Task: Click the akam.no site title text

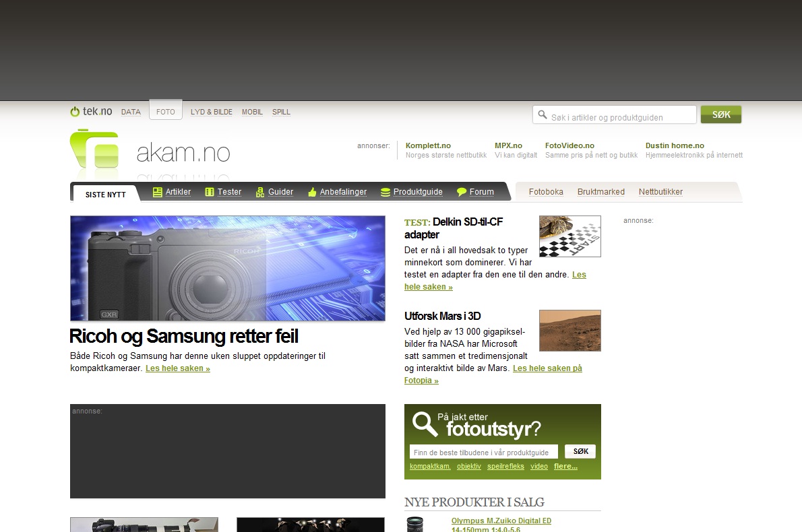Action: click(183, 153)
